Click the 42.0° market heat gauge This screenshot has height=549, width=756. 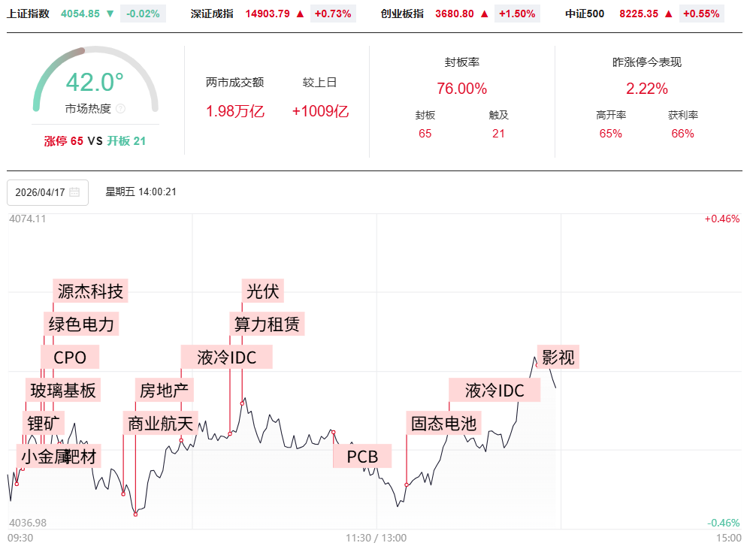(95, 83)
